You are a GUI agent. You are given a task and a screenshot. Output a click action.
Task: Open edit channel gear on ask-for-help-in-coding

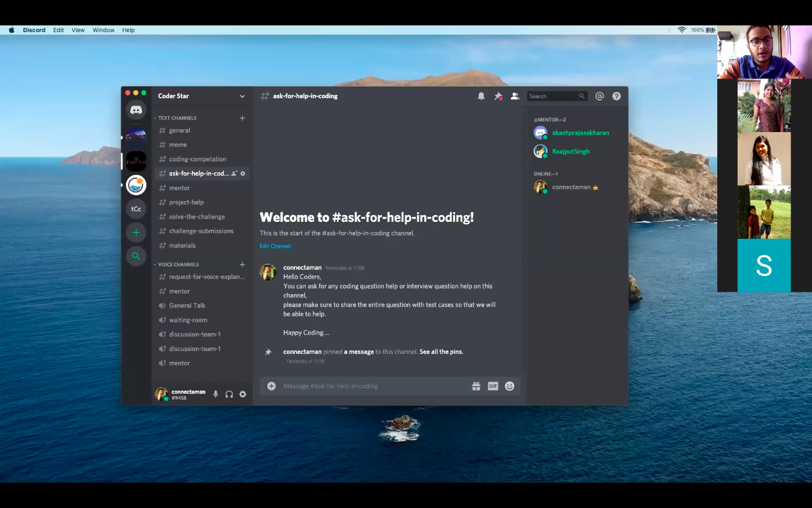pyautogui.click(x=243, y=173)
